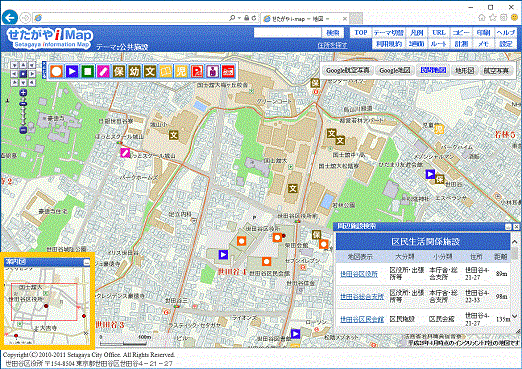Click the pink marker near ほっとスクール城山

(x=125, y=153)
